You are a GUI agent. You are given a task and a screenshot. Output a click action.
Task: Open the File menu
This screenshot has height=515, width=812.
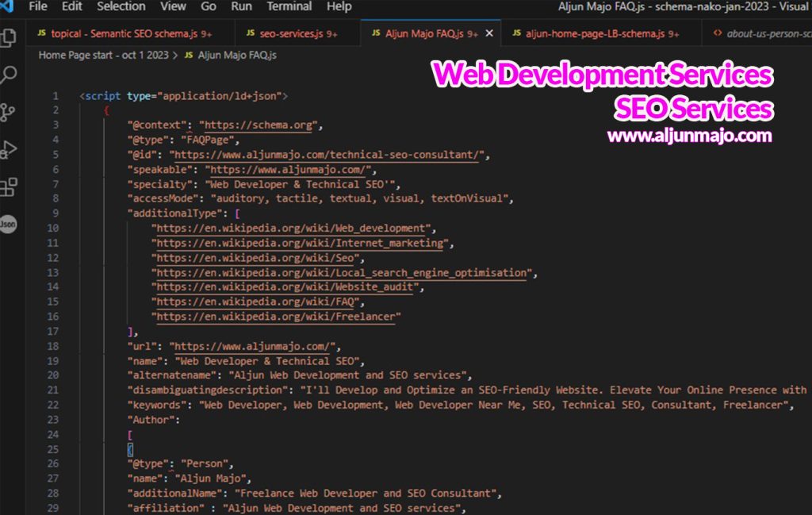click(x=38, y=6)
